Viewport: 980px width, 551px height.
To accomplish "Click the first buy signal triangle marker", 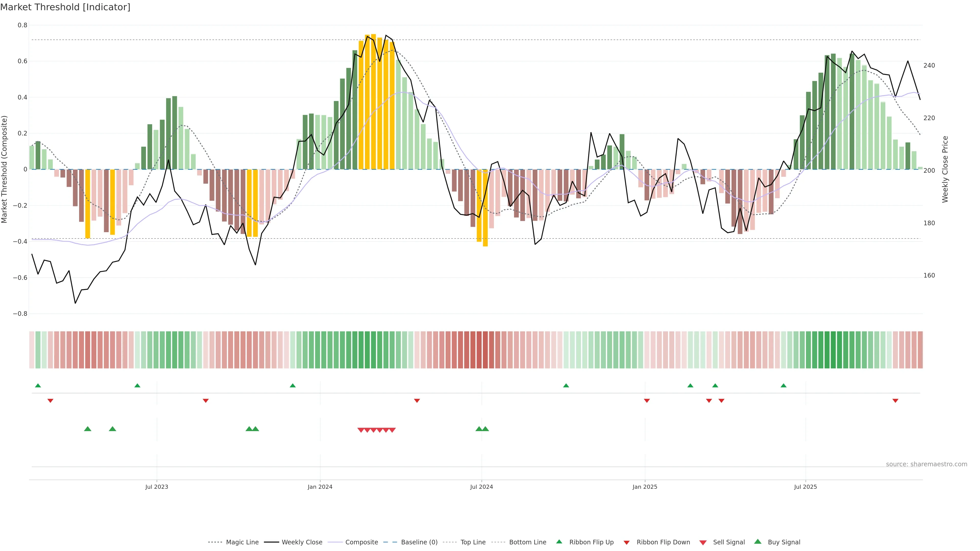I will tap(88, 429).
